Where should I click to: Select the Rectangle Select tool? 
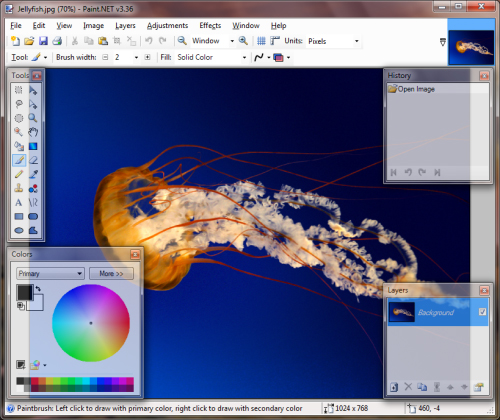pos(19,90)
